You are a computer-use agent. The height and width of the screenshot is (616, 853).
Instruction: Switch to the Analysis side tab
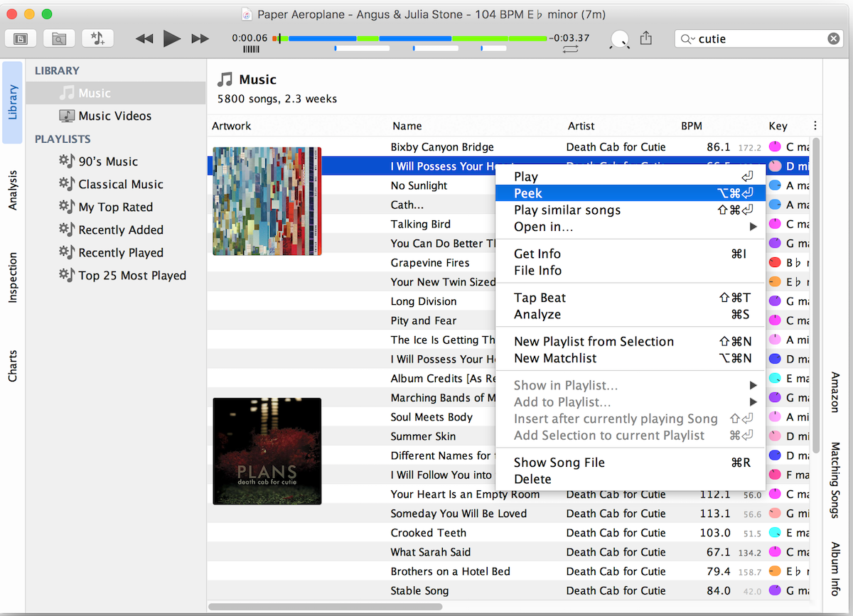point(12,190)
